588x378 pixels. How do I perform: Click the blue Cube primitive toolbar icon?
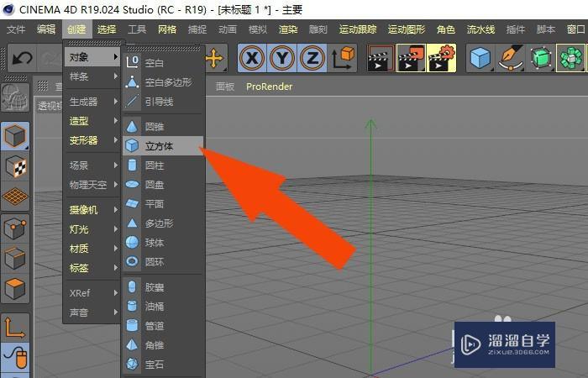pos(480,58)
